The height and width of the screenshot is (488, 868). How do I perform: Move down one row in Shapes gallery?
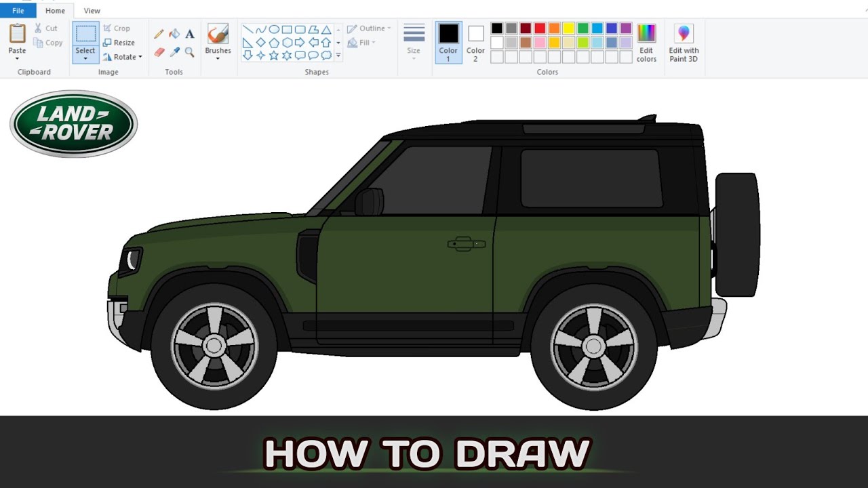[x=338, y=42]
